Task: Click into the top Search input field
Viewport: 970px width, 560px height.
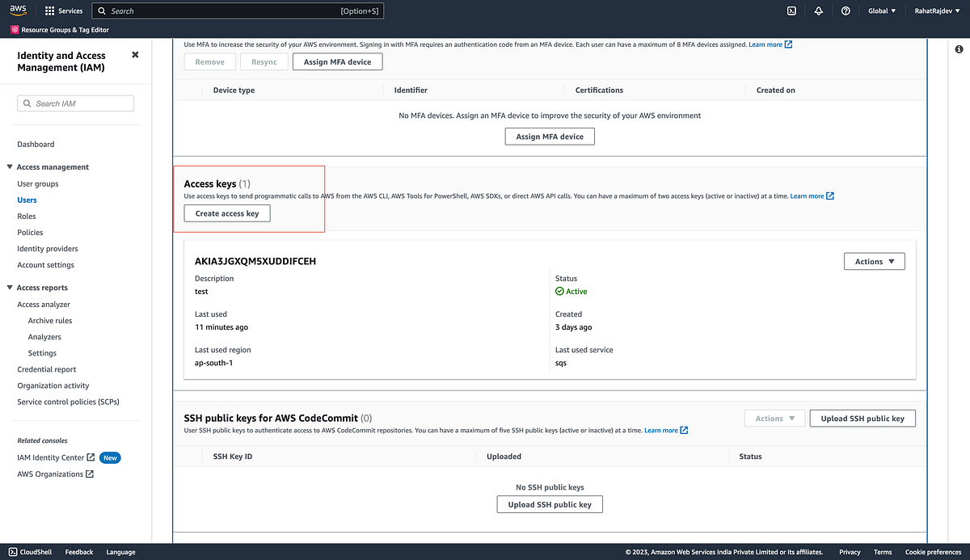Action: point(234,11)
